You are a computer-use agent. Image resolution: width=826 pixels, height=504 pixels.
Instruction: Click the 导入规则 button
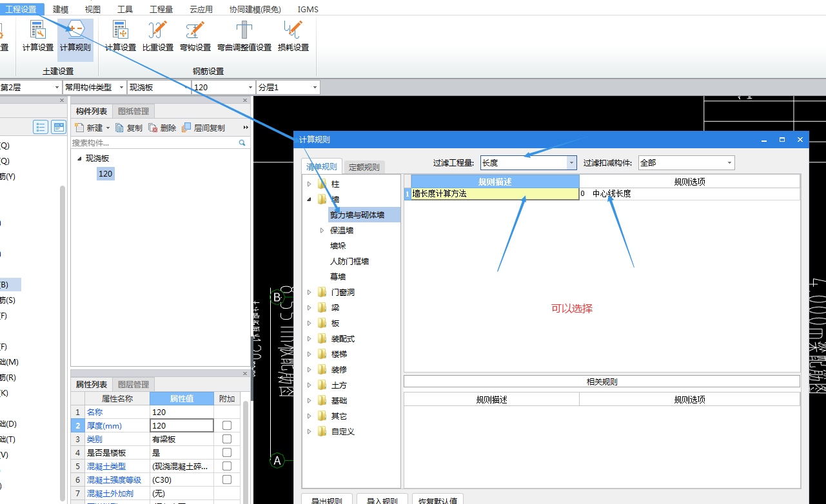point(382,499)
